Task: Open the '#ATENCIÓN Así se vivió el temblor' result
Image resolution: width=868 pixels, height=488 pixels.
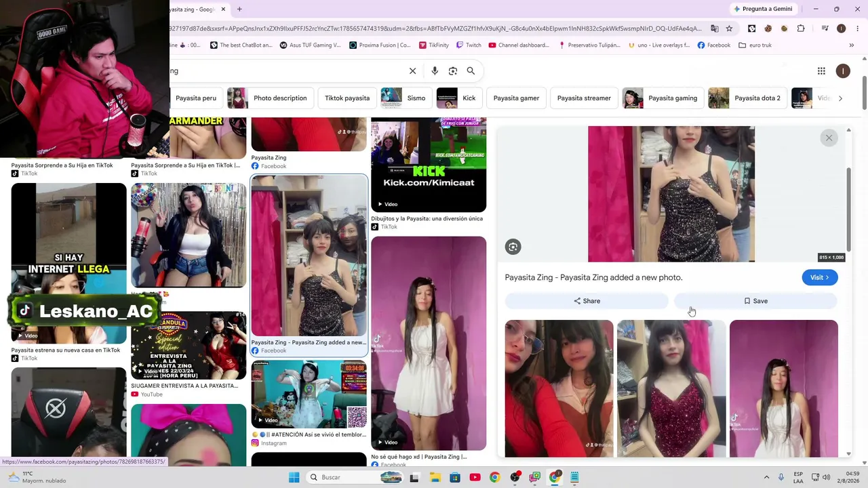Action: (x=309, y=394)
